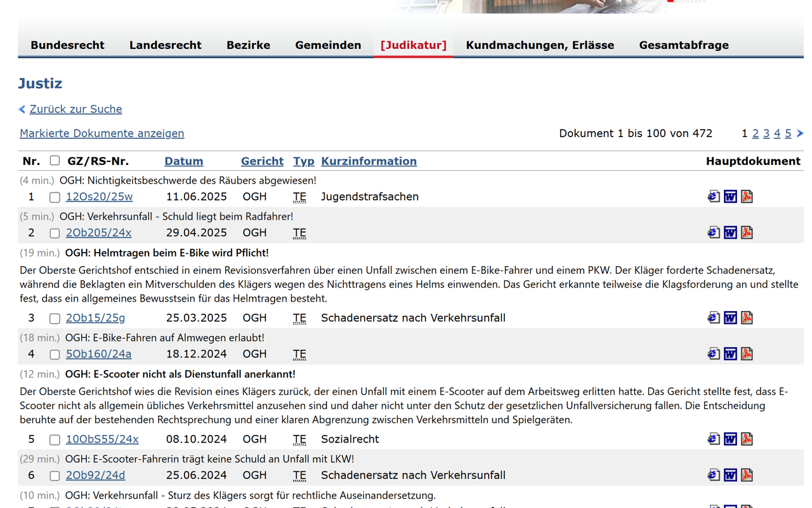This screenshot has height=508, width=812.
Task: Open web version of document 12Os20/25w
Action: [714, 197]
